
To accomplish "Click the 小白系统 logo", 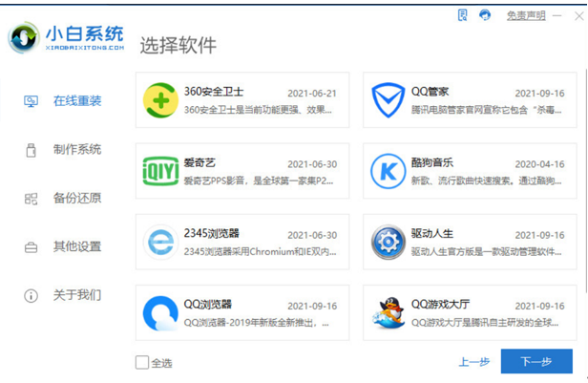I will 66,38.
